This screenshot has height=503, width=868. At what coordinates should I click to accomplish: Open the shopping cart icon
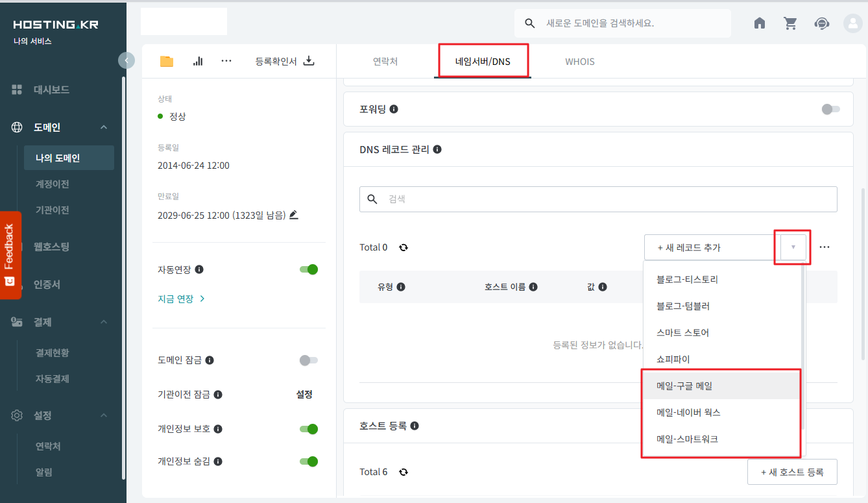click(x=790, y=23)
